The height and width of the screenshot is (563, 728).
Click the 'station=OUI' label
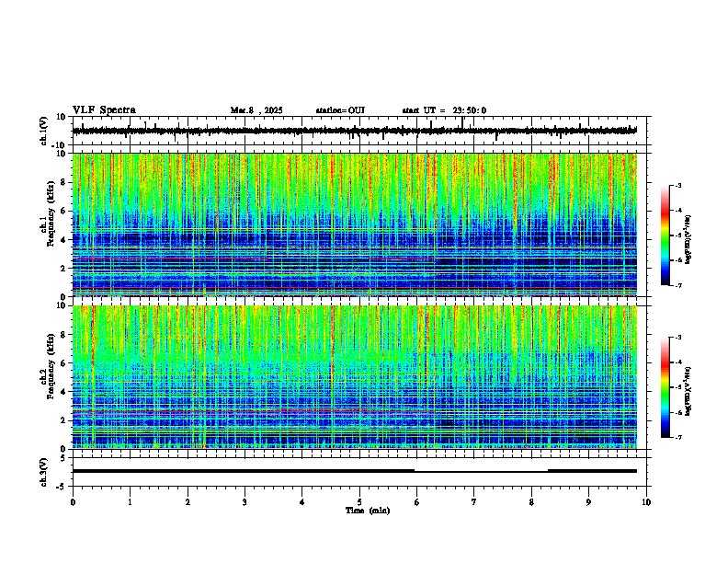[x=340, y=110]
